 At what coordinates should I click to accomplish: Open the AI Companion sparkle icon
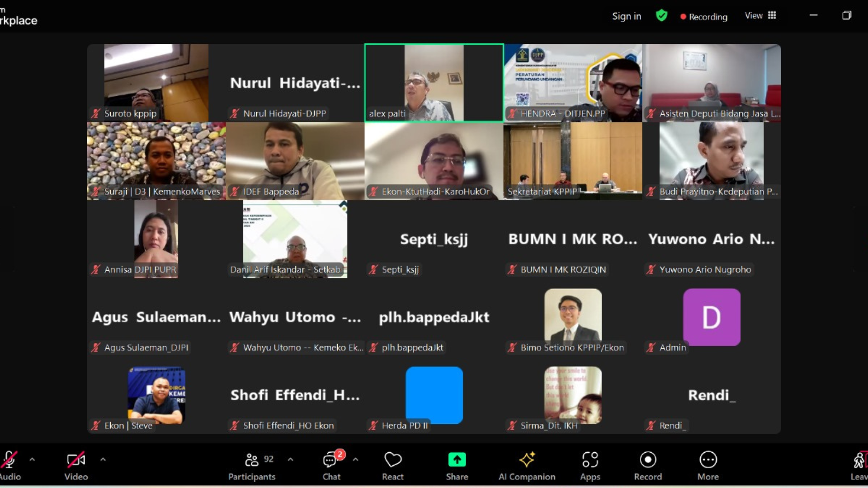pyautogui.click(x=527, y=460)
